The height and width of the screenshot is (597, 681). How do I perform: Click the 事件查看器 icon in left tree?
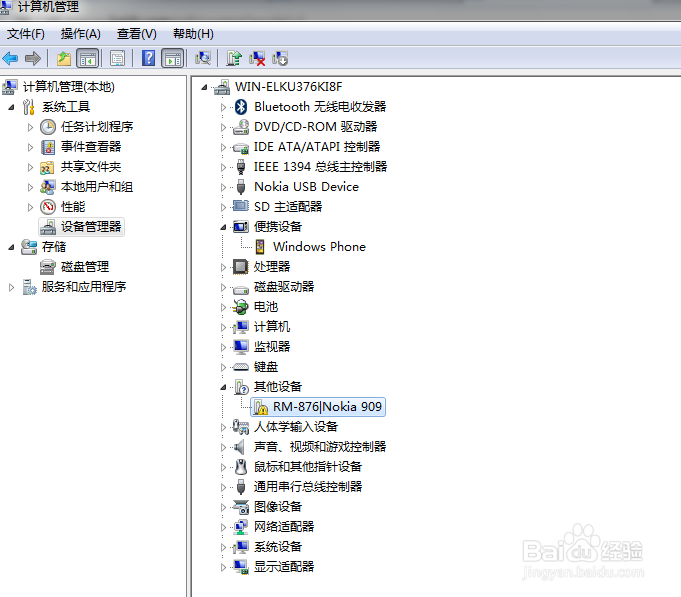point(48,147)
